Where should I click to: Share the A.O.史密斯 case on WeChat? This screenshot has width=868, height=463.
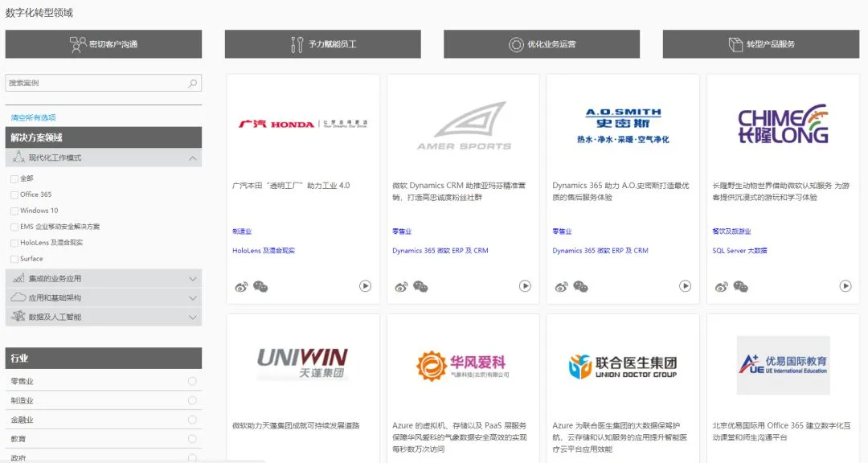pyautogui.click(x=581, y=287)
